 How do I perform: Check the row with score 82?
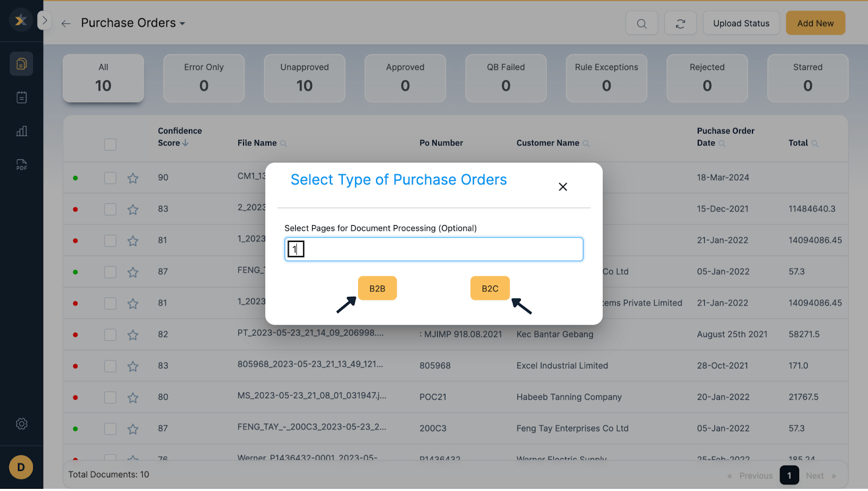pyautogui.click(x=110, y=335)
